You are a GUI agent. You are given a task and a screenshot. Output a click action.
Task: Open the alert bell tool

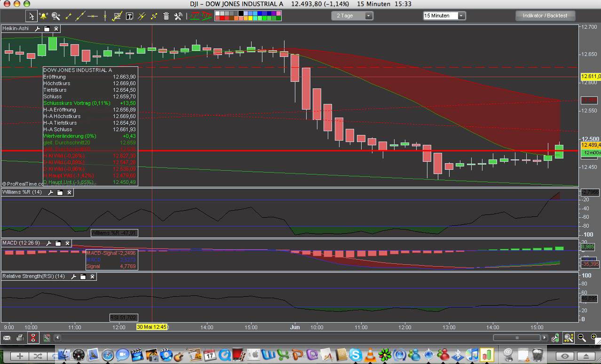[43, 16]
